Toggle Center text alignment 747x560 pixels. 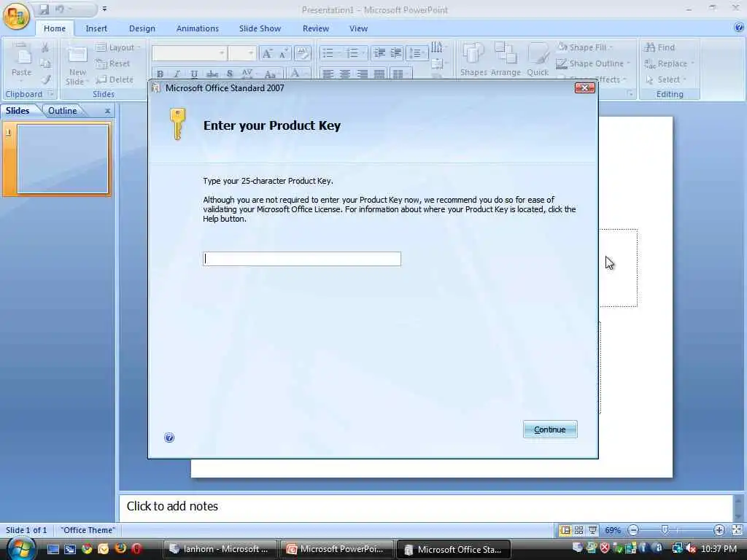pyautogui.click(x=345, y=74)
